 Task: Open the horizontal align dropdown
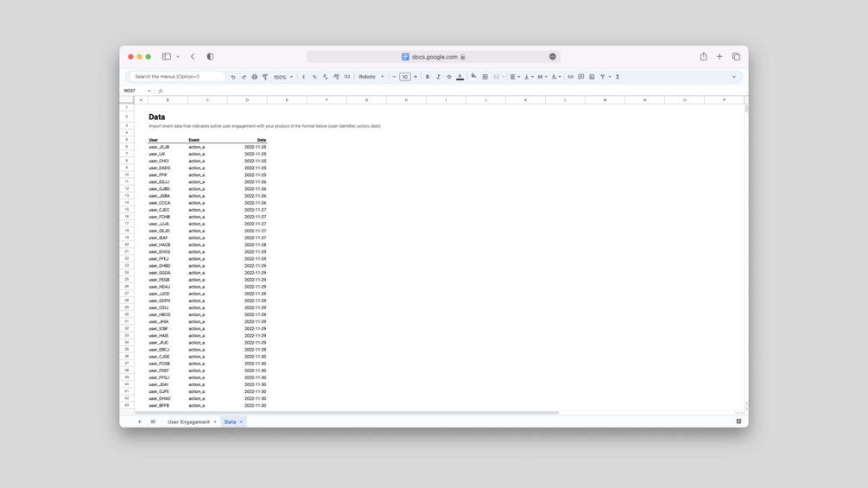[515, 77]
